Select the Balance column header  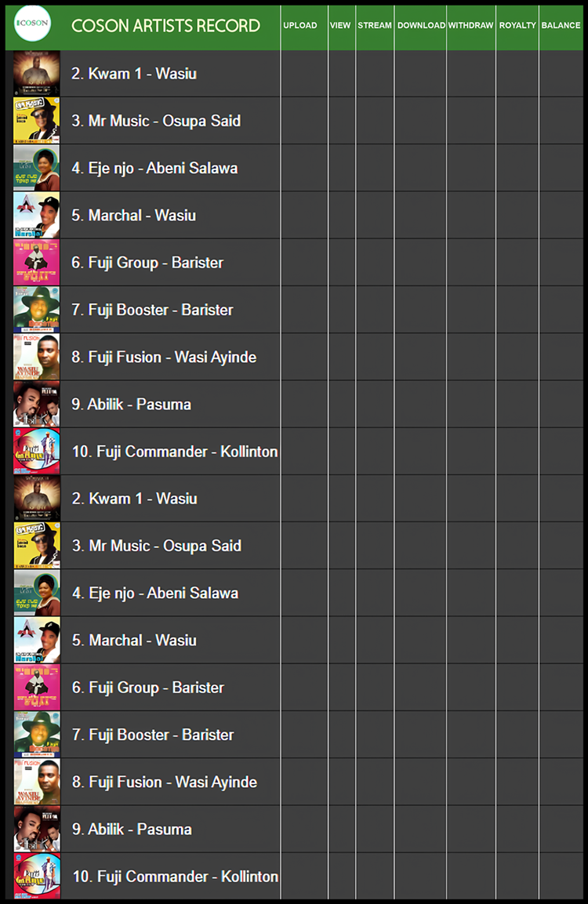coord(561,25)
